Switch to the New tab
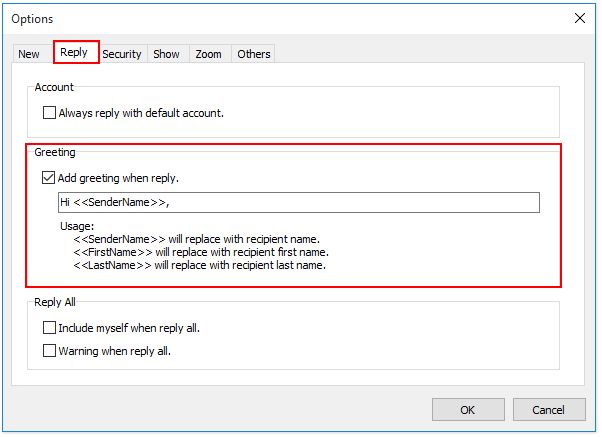The height and width of the screenshot is (437, 602). 29,54
